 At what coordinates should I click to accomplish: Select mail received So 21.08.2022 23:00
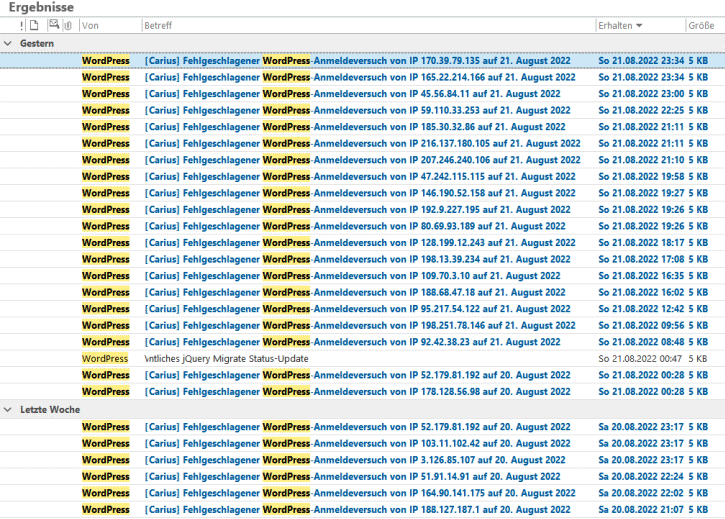[362, 94]
